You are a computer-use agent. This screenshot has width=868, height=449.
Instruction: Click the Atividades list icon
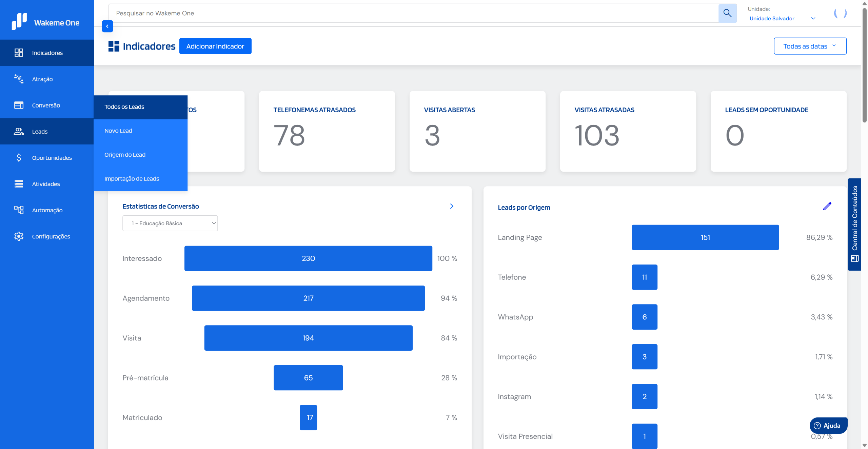pos(19,184)
